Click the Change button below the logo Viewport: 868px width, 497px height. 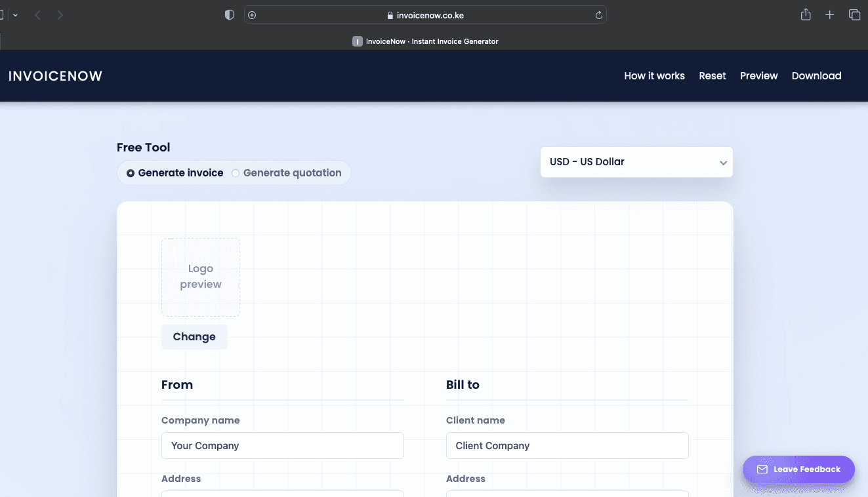(x=194, y=336)
